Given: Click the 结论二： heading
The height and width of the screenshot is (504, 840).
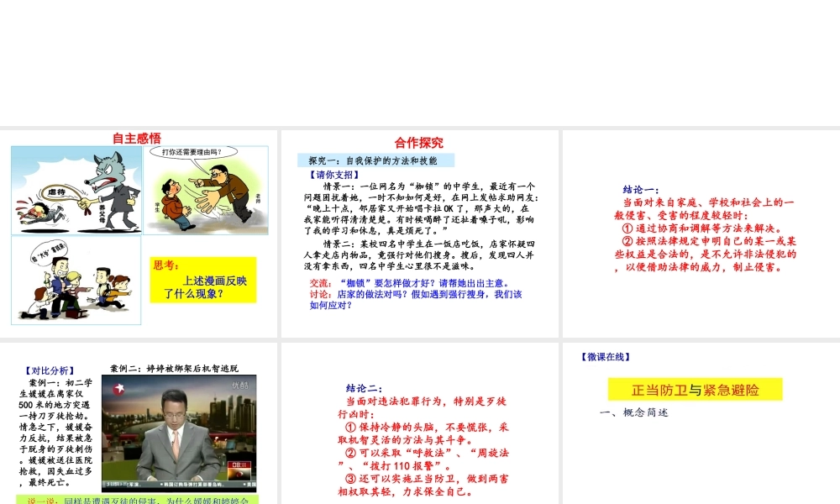Looking at the screenshot, I should click(365, 388).
